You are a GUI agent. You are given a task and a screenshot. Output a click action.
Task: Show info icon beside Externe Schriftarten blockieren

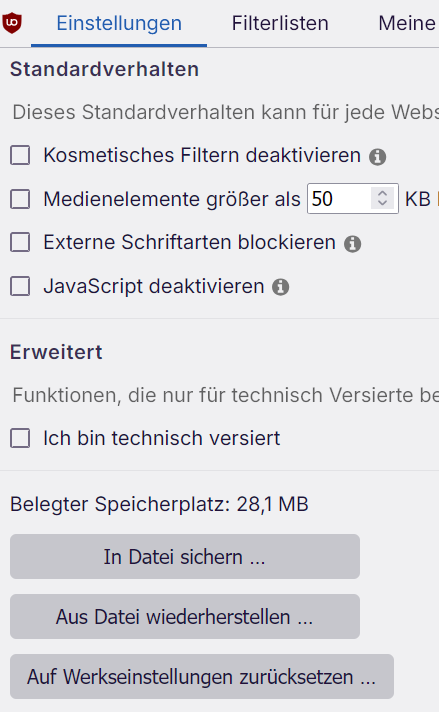(x=352, y=244)
